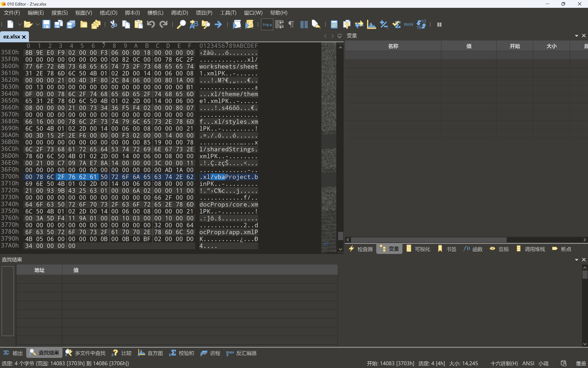
Task: Click the 大小 column header
Action: click(551, 46)
